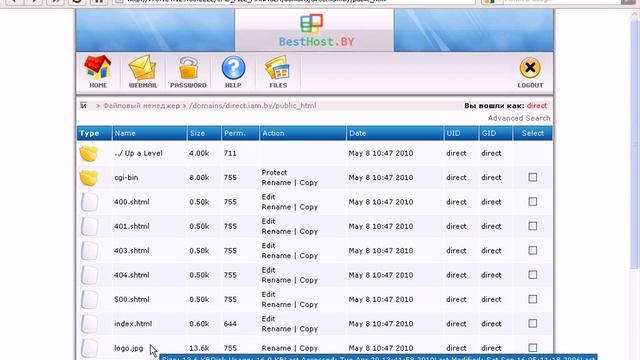
Task: Click the 401.shtml file icon
Action: coord(89,226)
